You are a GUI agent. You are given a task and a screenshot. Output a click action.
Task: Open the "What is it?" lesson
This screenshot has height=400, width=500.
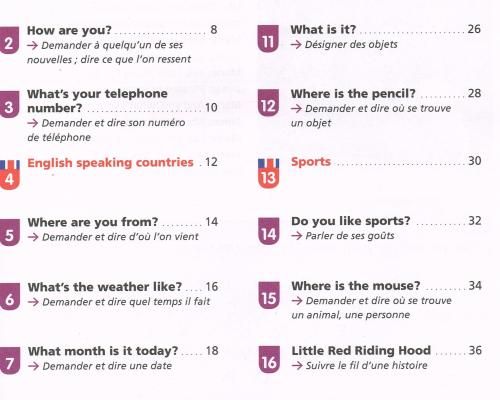pos(323,29)
